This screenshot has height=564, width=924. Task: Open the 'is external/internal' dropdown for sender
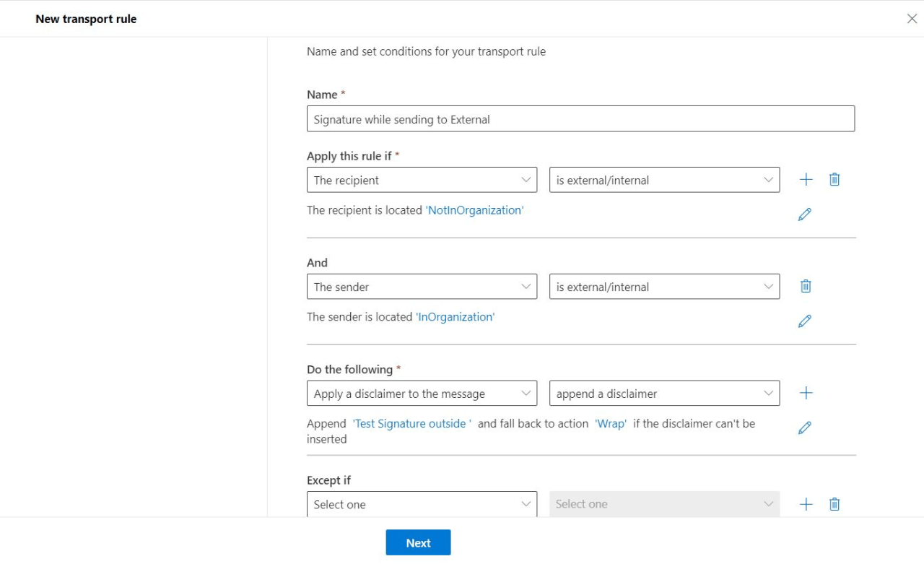coord(664,287)
